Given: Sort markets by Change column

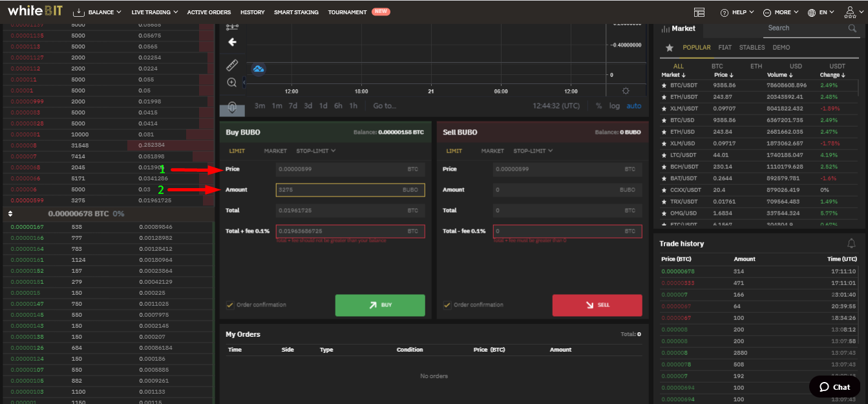Looking at the screenshot, I should tap(832, 75).
